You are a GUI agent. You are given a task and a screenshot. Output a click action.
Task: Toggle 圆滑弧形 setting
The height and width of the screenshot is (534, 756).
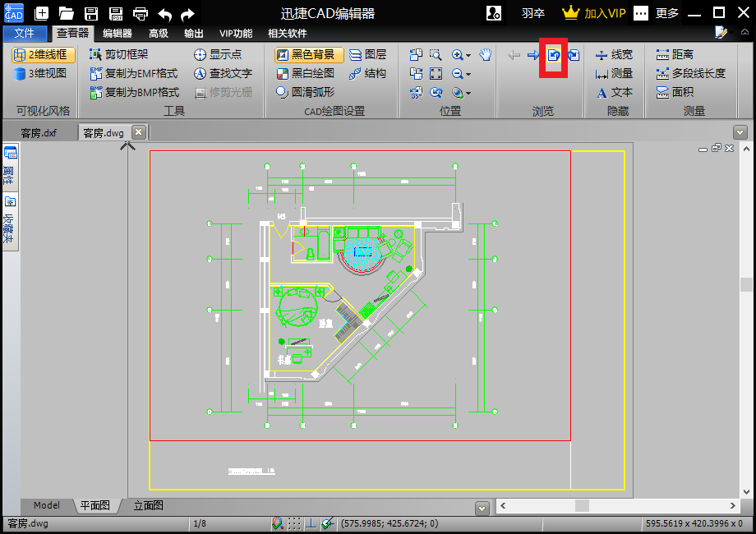pos(305,92)
